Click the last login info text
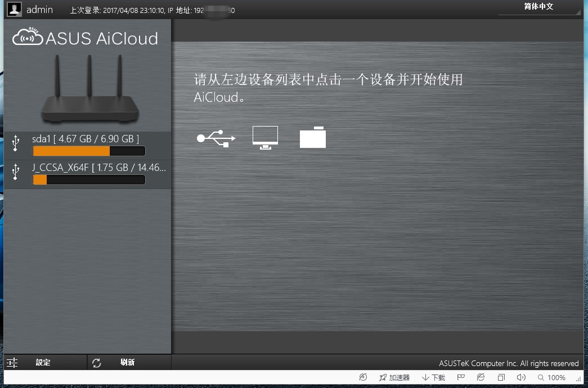Screen dimensions: 588x388 (152, 11)
